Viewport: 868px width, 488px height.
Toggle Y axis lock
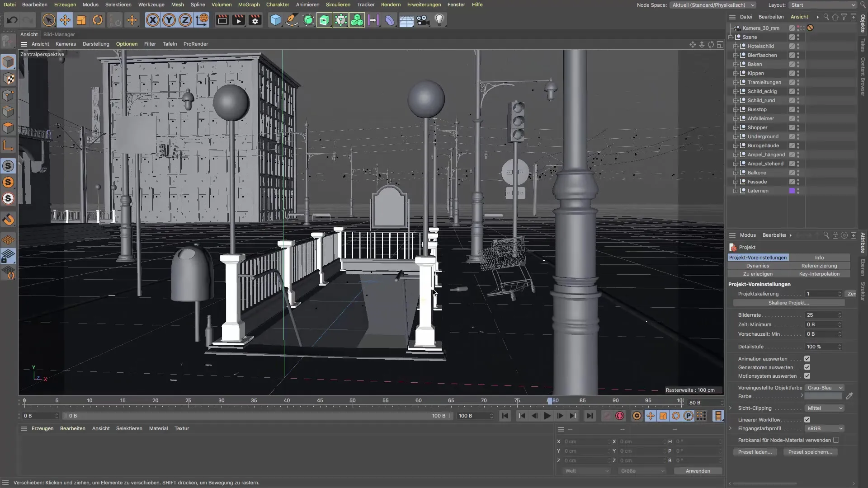169,20
